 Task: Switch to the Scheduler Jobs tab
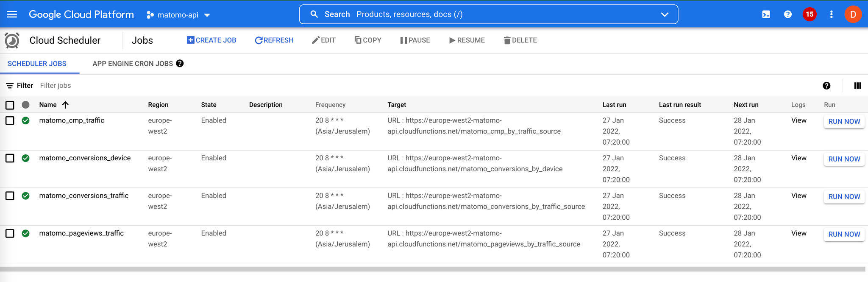pos(37,64)
